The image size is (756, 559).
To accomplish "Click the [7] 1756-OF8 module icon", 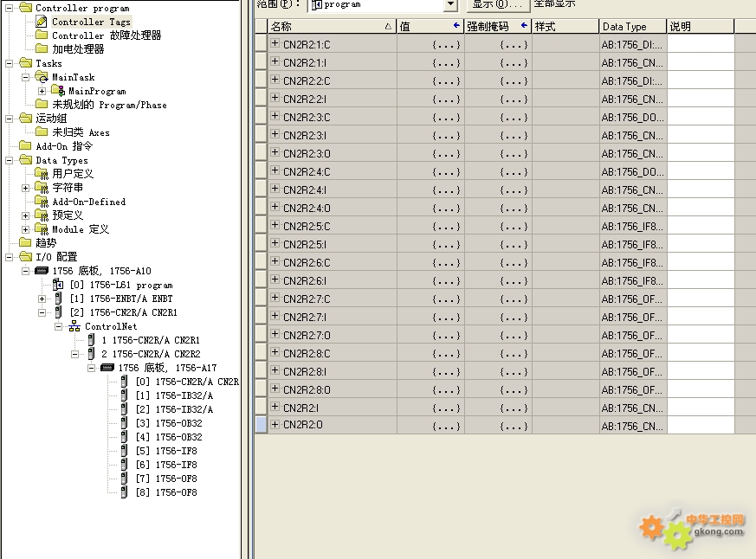I will click(124, 479).
